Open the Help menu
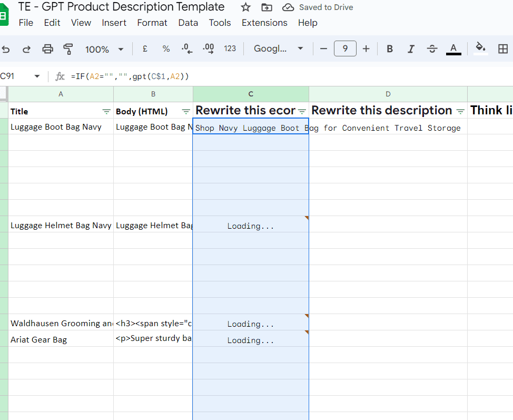This screenshot has height=420, width=513. (x=308, y=23)
